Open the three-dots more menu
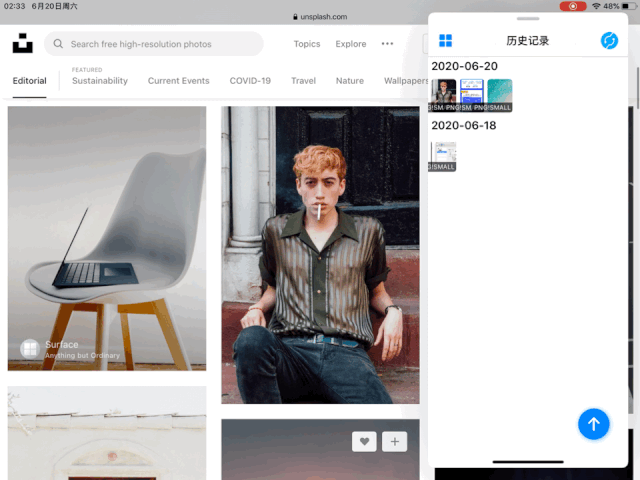Viewport: 640px width, 480px height. tap(387, 44)
